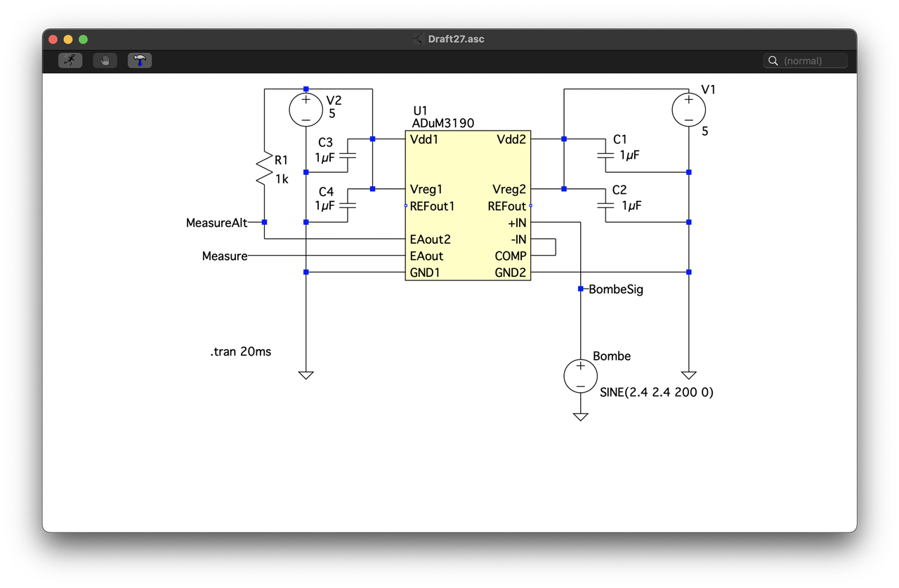Click the EAout pin label
Screen dimensions: 899x588
point(427,256)
